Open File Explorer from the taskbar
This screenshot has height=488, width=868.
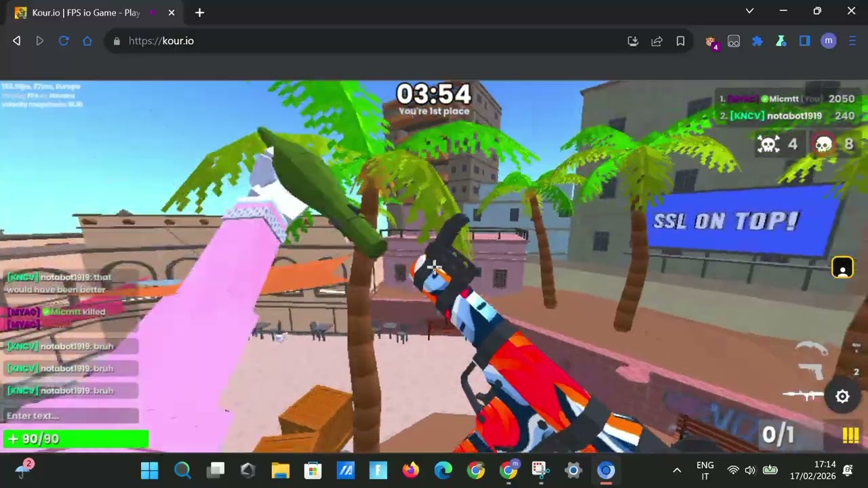pos(280,470)
